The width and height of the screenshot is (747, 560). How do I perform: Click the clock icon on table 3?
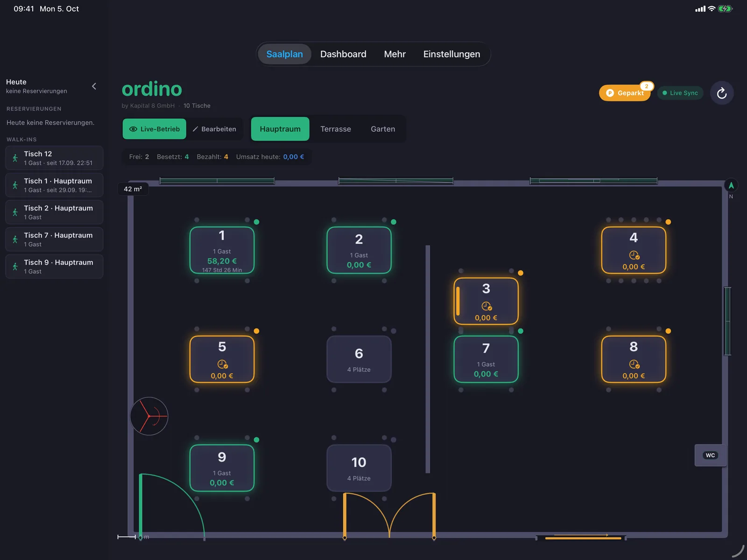[x=486, y=306]
